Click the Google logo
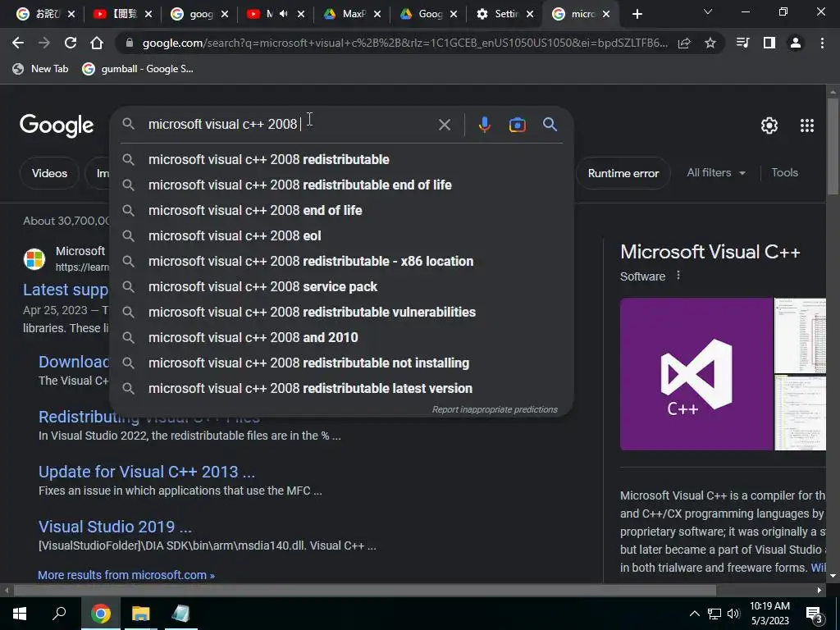 pyautogui.click(x=57, y=126)
